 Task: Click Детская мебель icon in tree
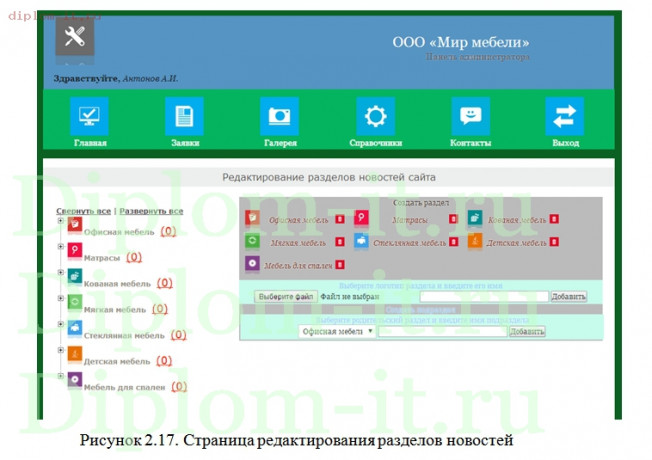point(75,354)
